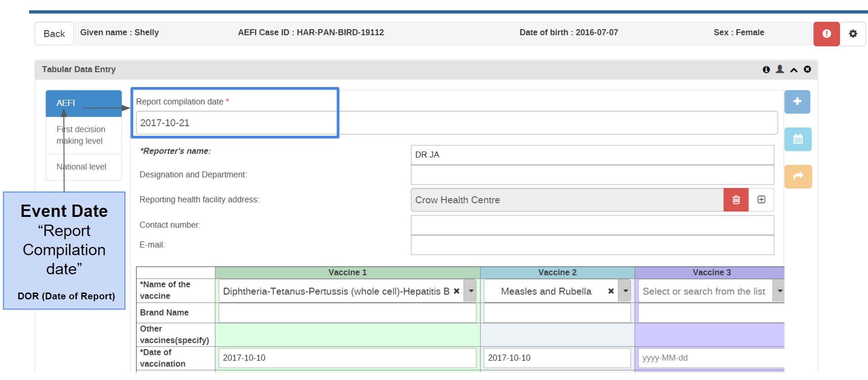The height and width of the screenshot is (380, 868).
Task: Click the calendar schedule icon button
Action: [x=798, y=139]
